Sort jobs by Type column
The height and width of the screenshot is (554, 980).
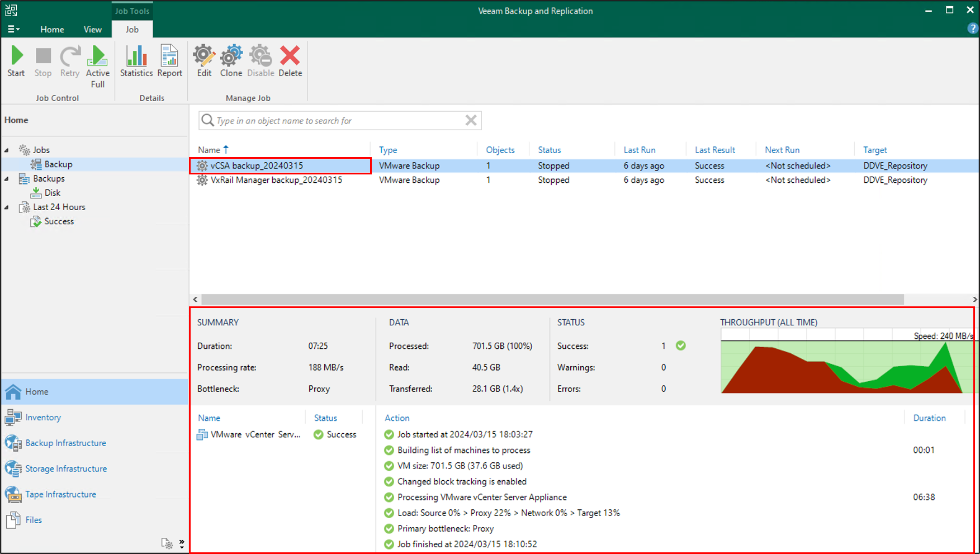(388, 150)
